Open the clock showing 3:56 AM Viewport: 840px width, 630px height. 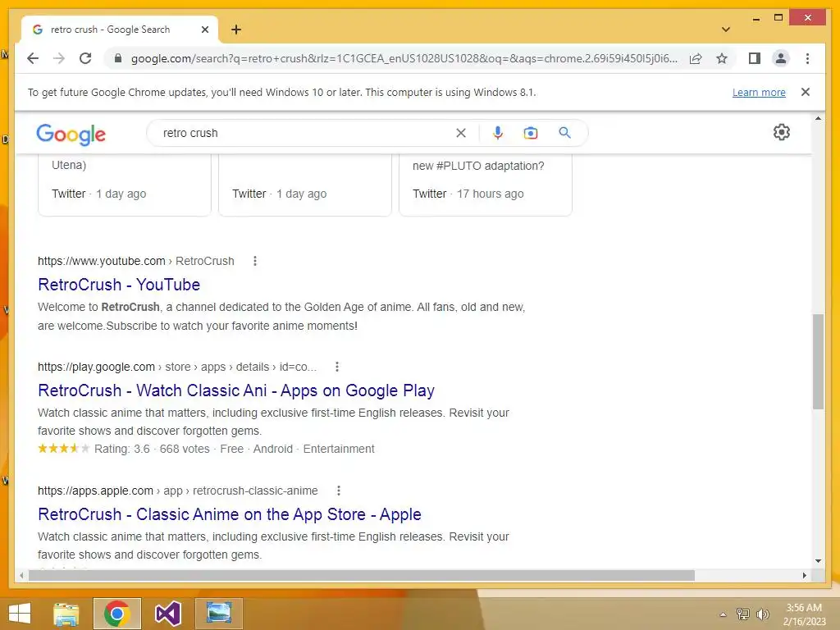tap(804, 614)
